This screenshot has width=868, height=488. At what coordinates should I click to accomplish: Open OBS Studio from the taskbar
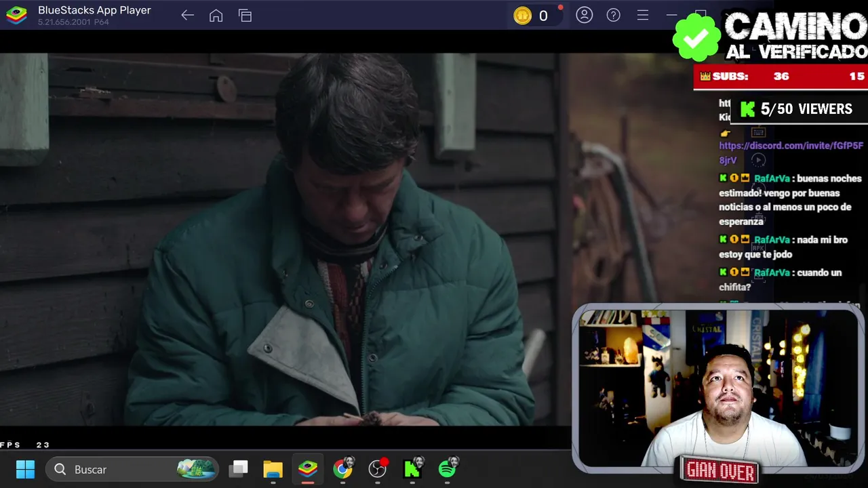[x=378, y=468]
